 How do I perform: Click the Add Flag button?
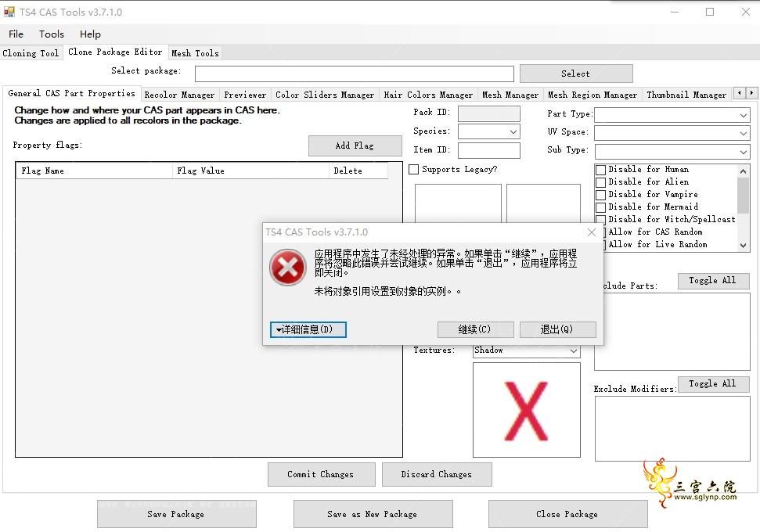coord(355,146)
